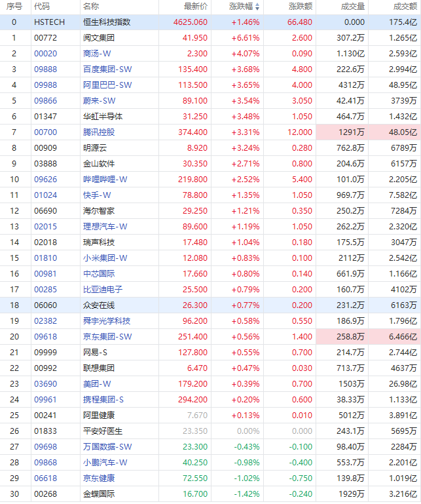Click the highlighted turnover 6.466亿
The height and width of the screenshot is (504, 421).
[x=403, y=337]
